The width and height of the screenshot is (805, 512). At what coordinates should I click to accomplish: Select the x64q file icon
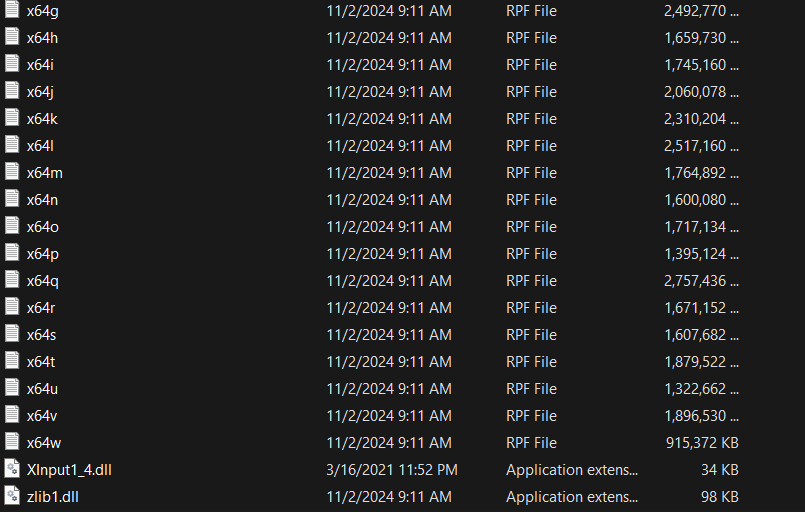(x=12, y=281)
